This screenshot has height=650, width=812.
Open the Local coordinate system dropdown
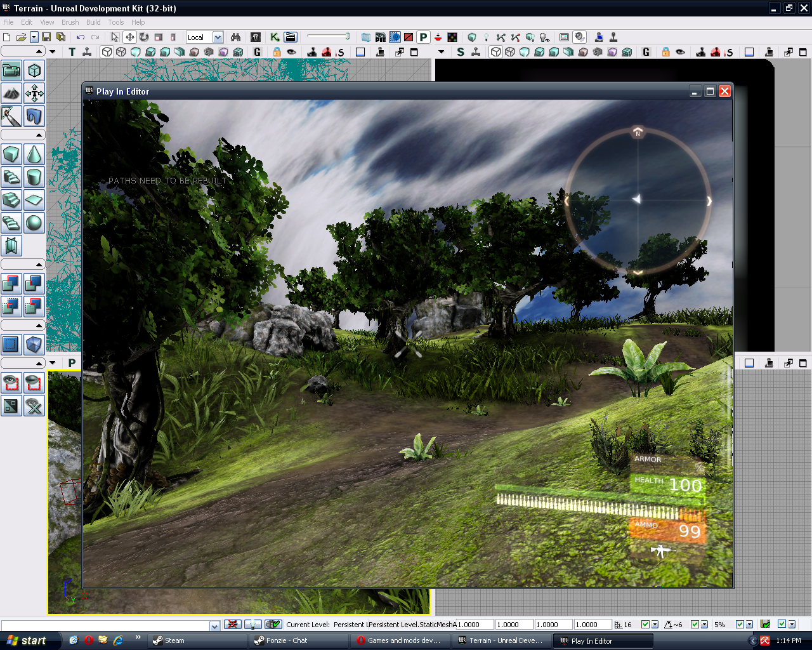pos(218,37)
